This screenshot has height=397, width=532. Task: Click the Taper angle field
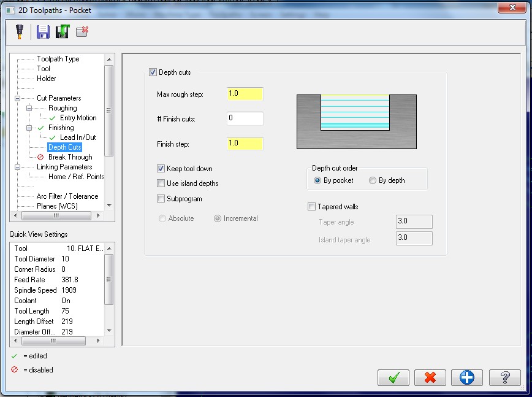pyautogui.click(x=414, y=222)
